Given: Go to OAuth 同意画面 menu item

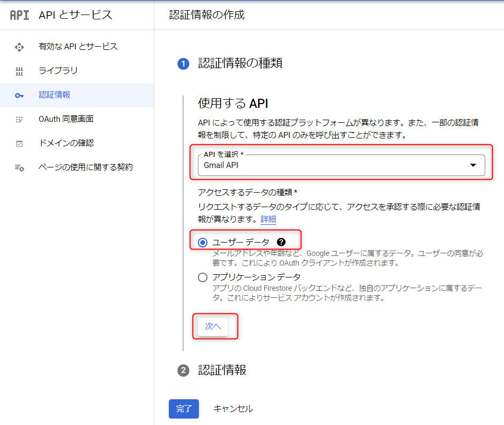Looking at the screenshot, I should click(x=66, y=119).
